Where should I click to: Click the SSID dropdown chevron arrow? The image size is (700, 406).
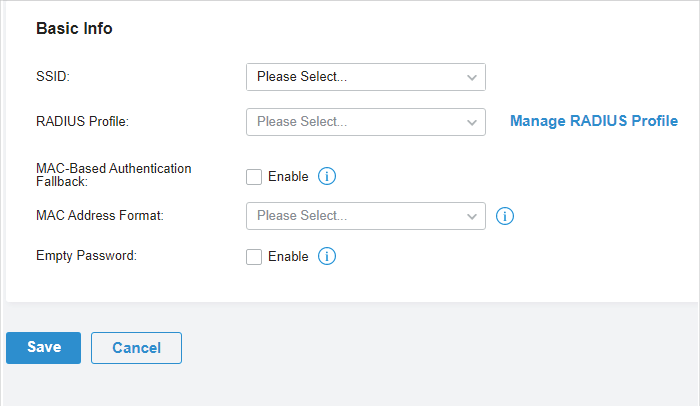click(471, 78)
